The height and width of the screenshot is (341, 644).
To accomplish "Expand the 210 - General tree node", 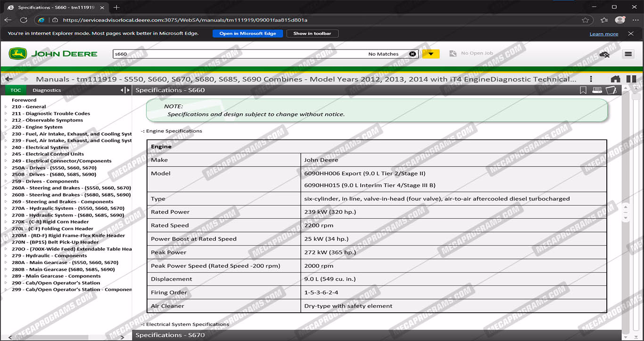I will coord(6,107).
